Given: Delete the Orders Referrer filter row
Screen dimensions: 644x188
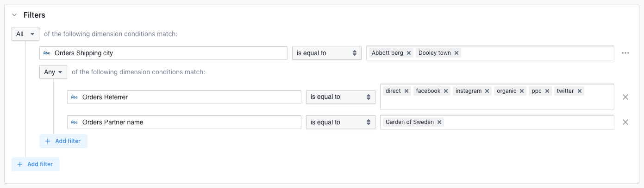Looking at the screenshot, I should [625, 97].
